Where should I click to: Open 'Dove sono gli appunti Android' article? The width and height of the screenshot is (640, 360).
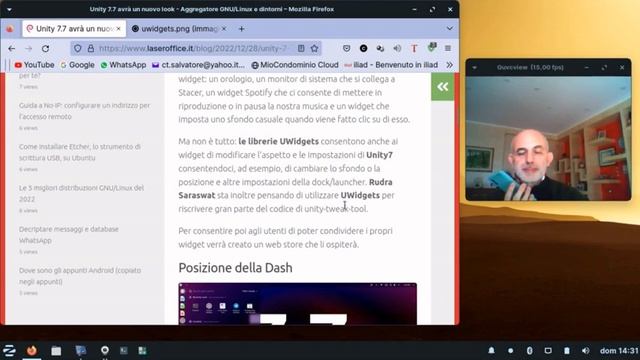80,276
